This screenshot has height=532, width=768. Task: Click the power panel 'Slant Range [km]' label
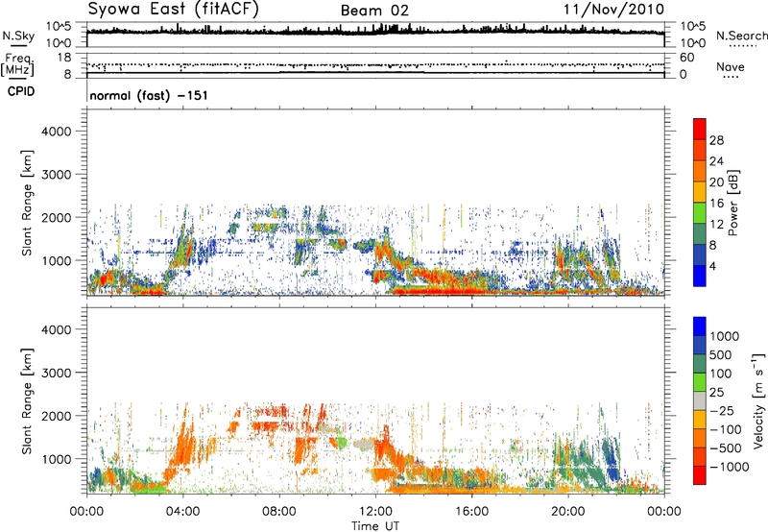[27, 203]
